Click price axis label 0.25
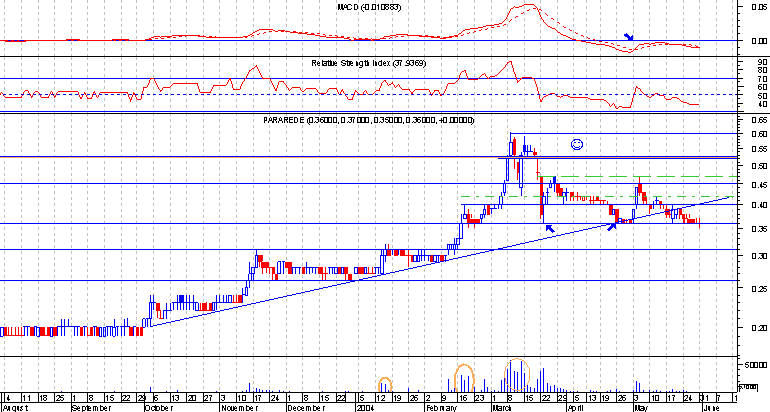Viewport: 770px width, 412px height. pos(759,288)
